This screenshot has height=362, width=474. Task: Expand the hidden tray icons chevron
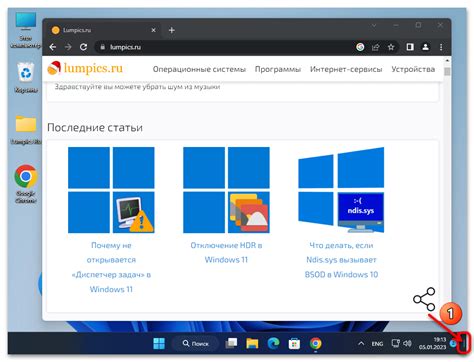tap(361, 343)
